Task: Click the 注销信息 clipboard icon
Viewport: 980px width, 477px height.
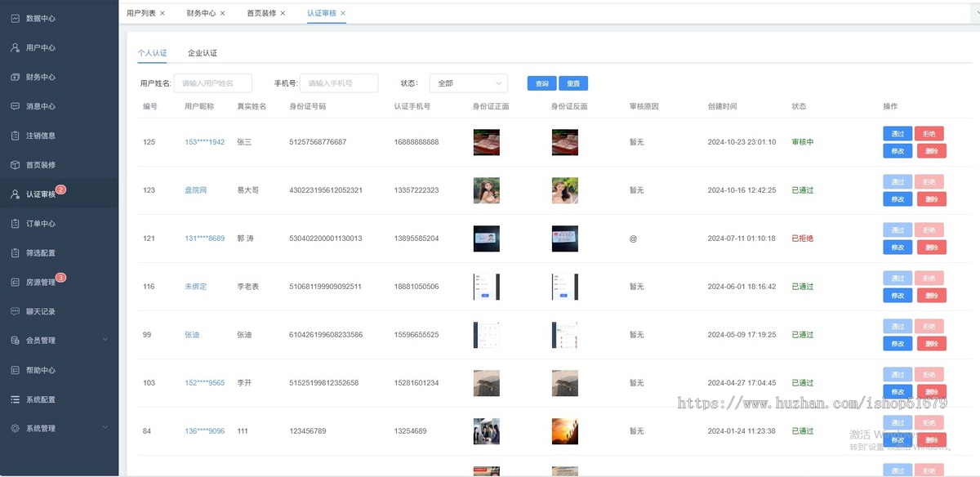Action: pyautogui.click(x=15, y=136)
